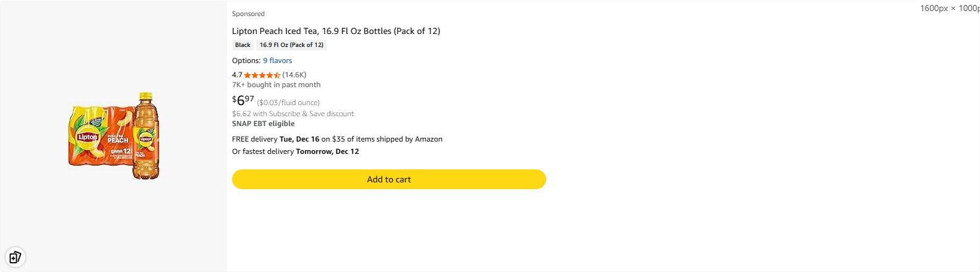Click the 4.7 rating number

(x=237, y=75)
